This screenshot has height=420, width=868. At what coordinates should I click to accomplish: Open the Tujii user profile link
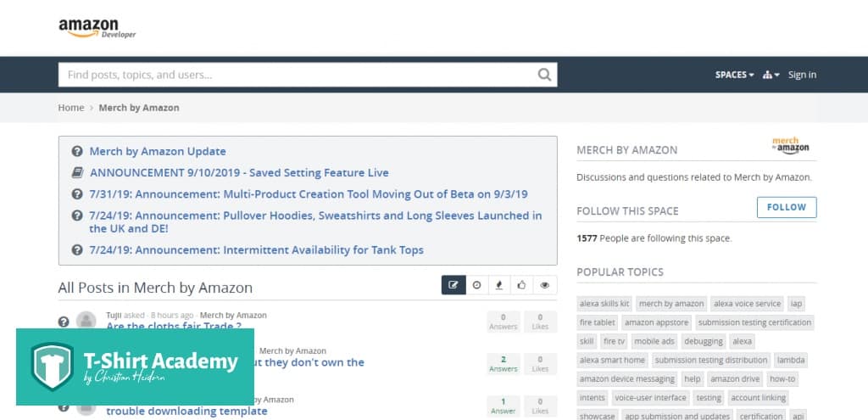tap(114, 316)
